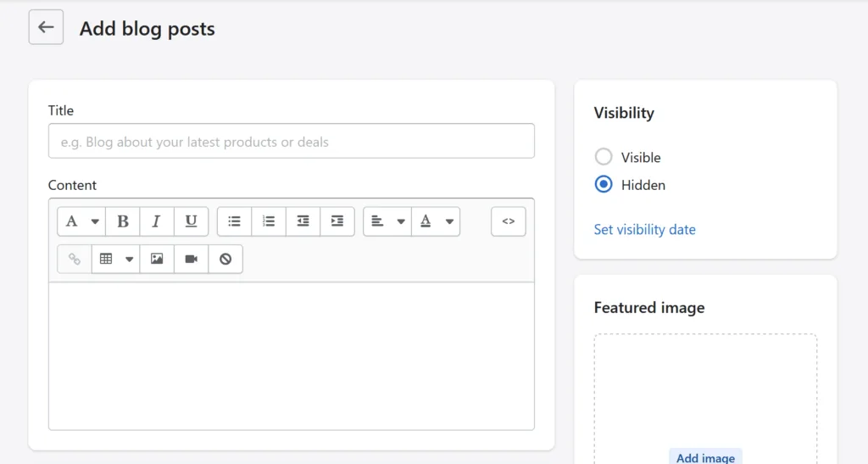Screen dimensions: 868x464
Task: Toggle italic text formatting
Action: (157, 221)
